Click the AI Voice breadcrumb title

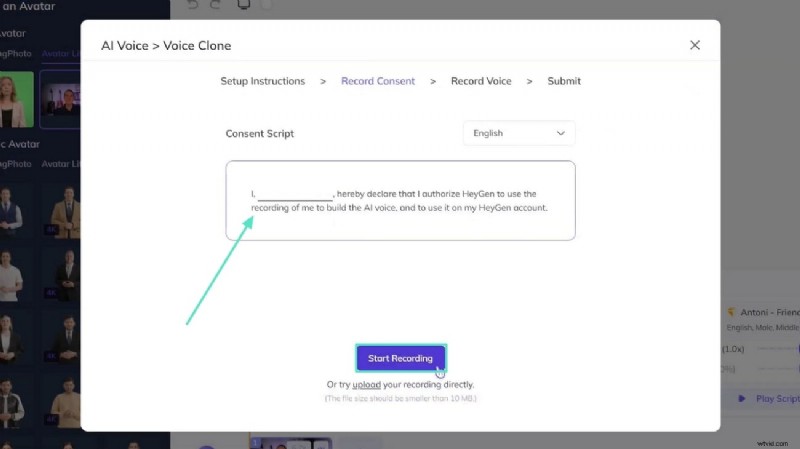point(124,45)
